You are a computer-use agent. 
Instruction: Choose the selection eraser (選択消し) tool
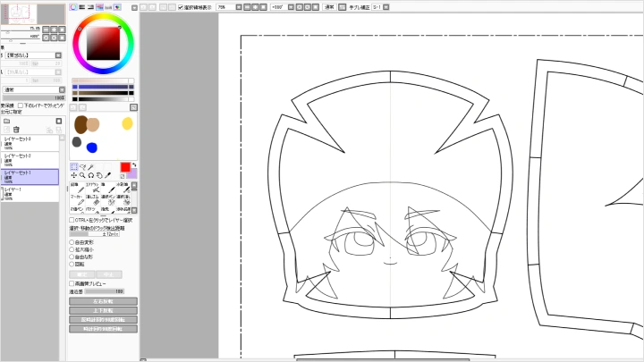pos(123,200)
